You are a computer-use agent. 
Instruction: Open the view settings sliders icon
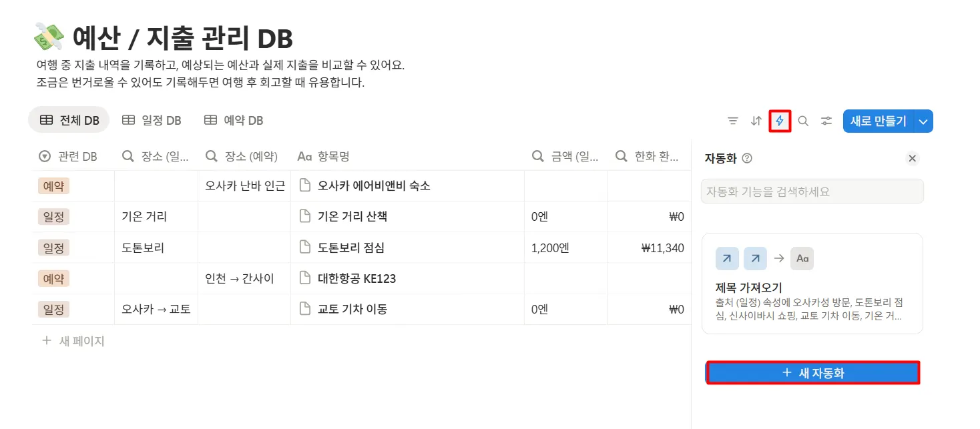coord(827,121)
